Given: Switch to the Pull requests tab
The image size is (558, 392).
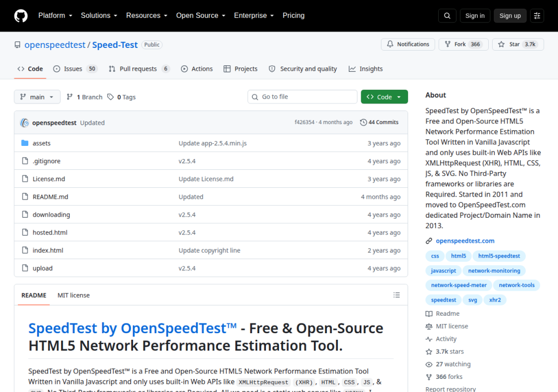Looking at the screenshot, I should click(x=139, y=69).
